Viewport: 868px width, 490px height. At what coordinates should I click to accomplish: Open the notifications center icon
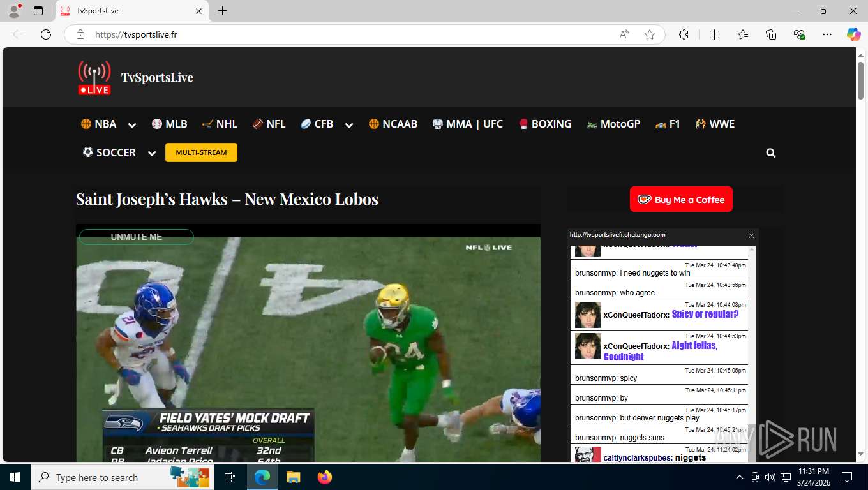847,477
